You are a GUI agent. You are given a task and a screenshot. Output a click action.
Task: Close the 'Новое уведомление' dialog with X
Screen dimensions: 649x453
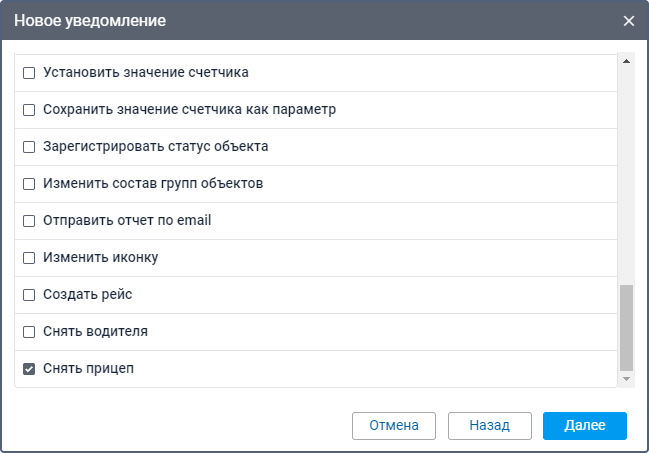(x=629, y=21)
